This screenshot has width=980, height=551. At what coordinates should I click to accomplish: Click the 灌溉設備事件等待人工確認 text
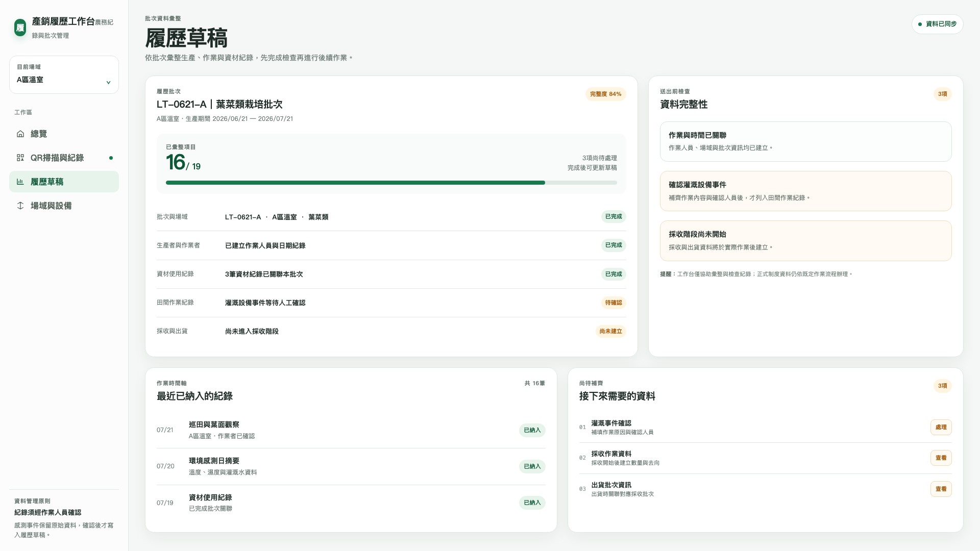pyautogui.click(x=265, y=303)
